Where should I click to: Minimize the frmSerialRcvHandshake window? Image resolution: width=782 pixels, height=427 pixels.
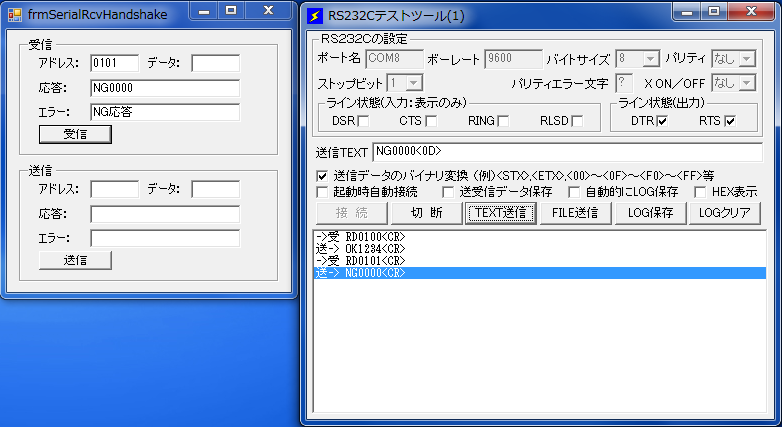[203, 11]
